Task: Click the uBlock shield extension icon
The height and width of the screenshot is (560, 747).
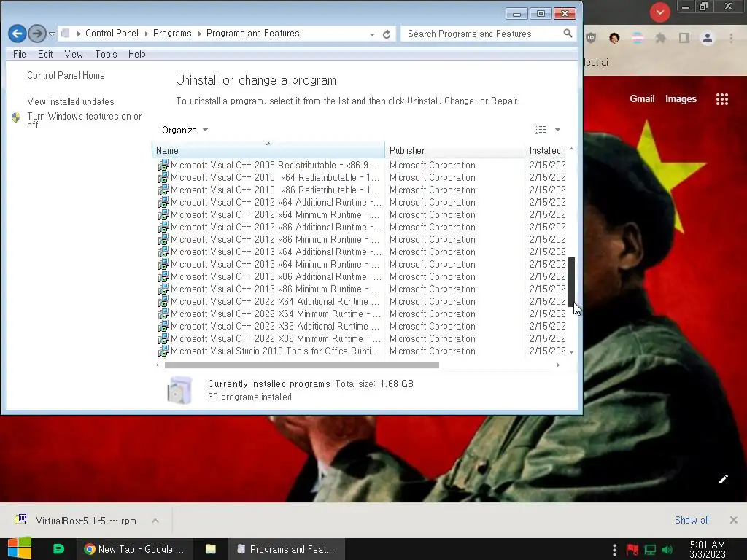Action: [591, 38]
